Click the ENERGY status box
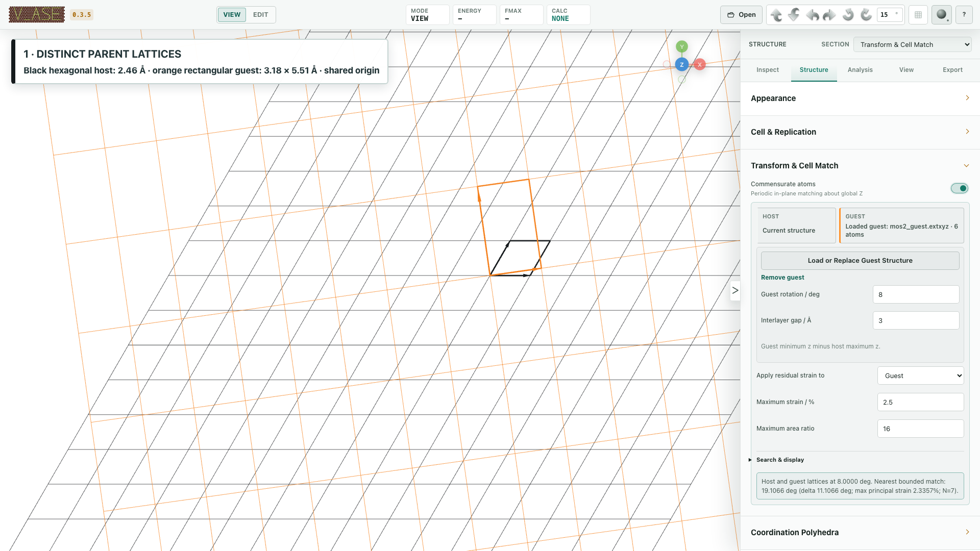 (x=474, y=15)
